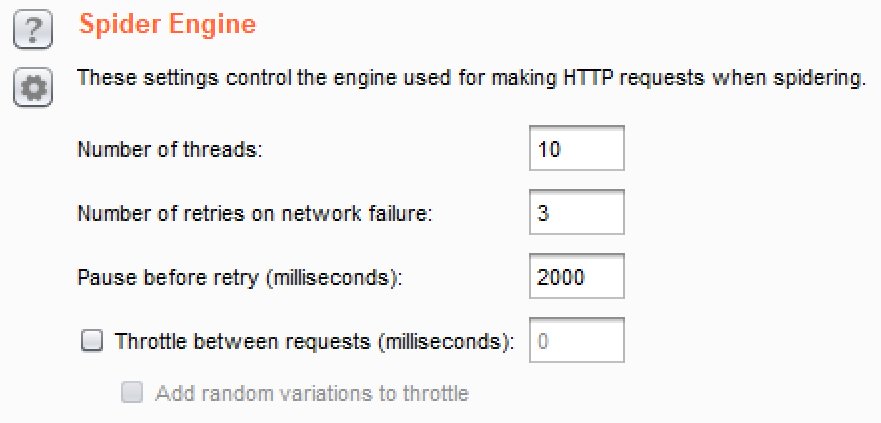Click the greyed-out 0 throttle value
The width and height of the screenshot is (881, 423).
543,341
